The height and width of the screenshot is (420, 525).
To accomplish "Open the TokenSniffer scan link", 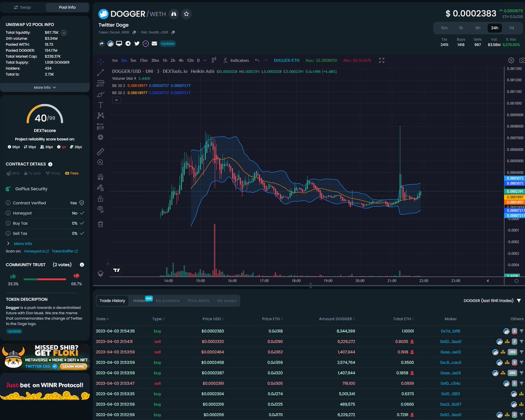I will pyautogui.click(x=65, y=251).
